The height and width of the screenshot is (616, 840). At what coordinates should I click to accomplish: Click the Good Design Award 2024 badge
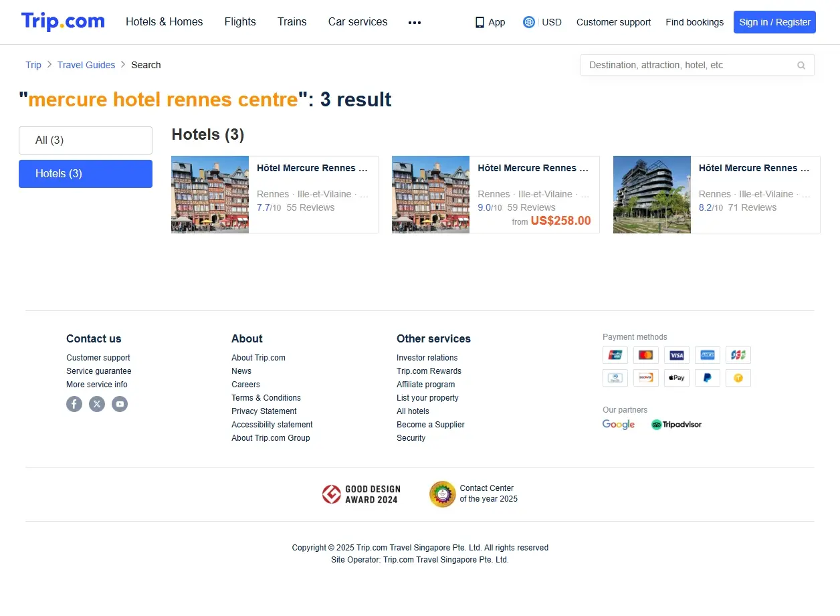coord(360,494)
